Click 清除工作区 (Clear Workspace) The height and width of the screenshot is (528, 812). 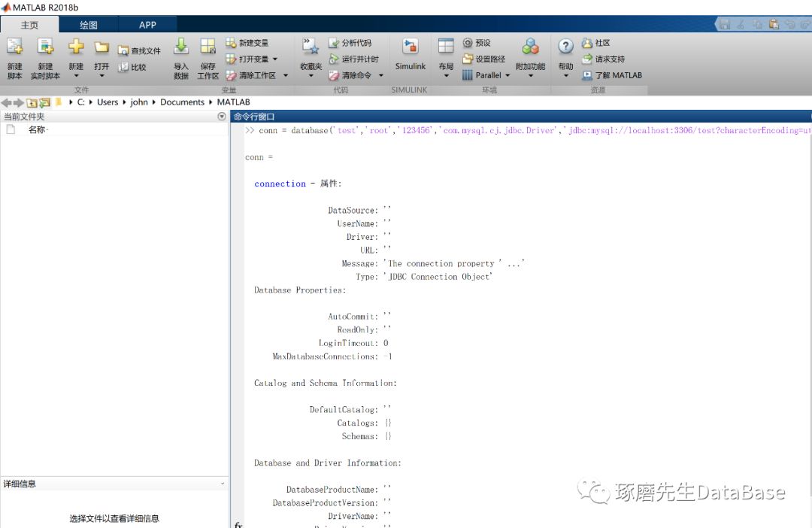tap(251, 75)
